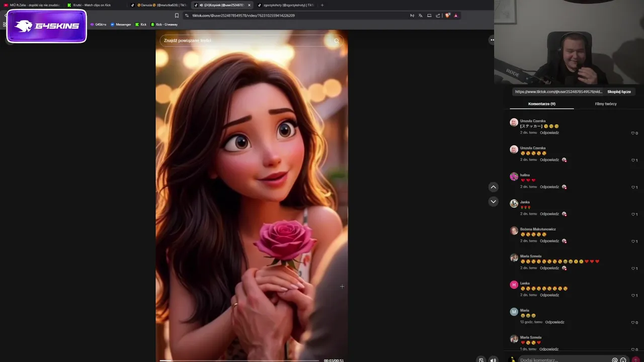Close the Krzysiek TikTok tab

pyautogui.click(x=249, y=5)
